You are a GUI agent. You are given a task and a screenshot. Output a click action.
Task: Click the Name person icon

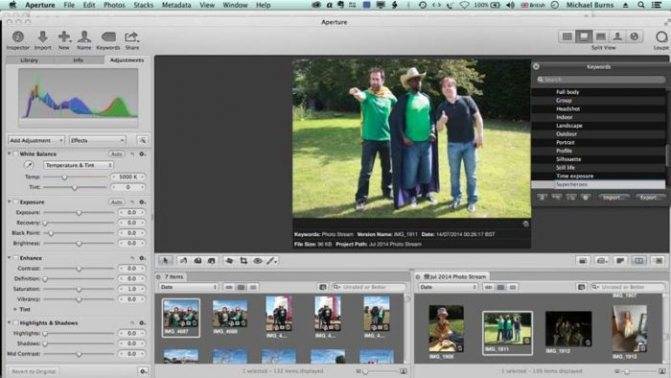pos(84,37)
